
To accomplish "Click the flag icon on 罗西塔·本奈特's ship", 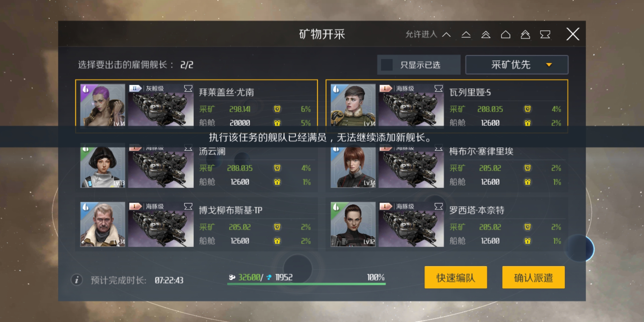I will (x=439, y=206).
